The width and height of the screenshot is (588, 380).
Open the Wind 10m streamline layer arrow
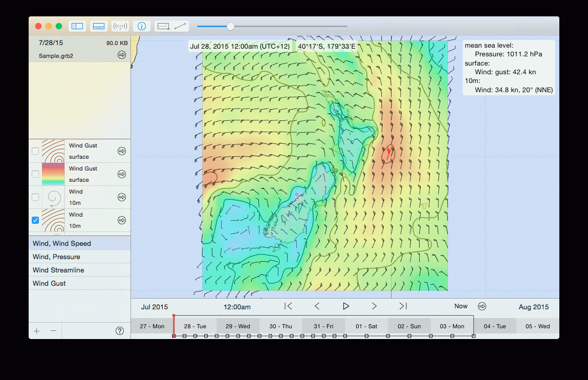click(x=122, y=197)
